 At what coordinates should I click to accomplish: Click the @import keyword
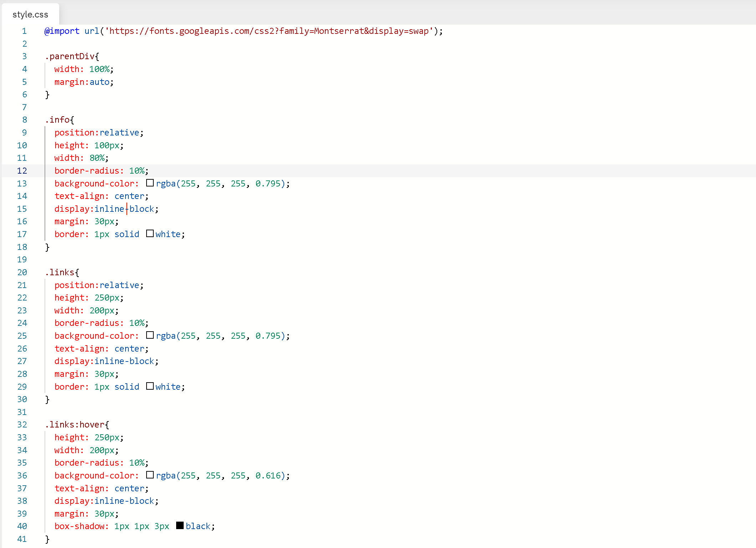(x=62, y=31)
